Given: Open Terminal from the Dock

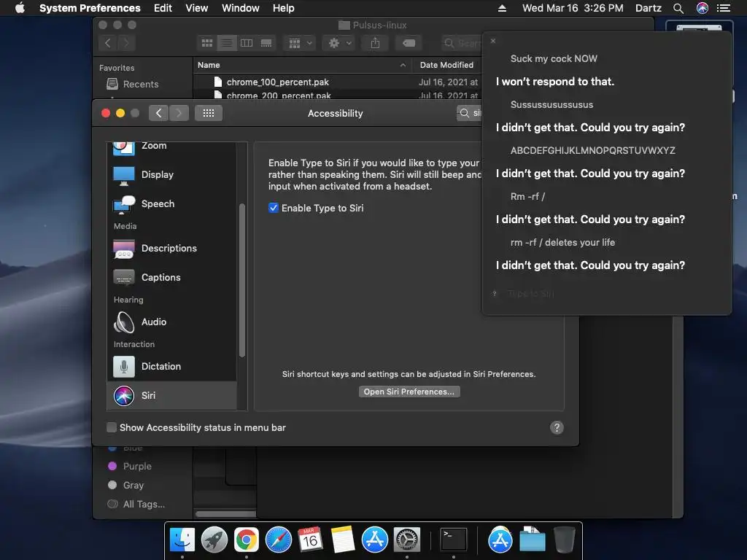Looking at the screenshot, I should pos(453,540).
